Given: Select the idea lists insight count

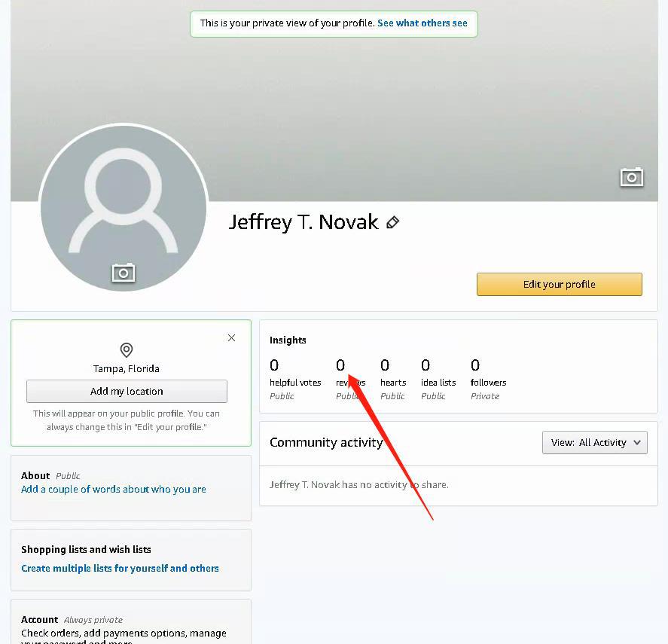Looking at the screenshot, I should pyautogui.click(x=426, y=365).
